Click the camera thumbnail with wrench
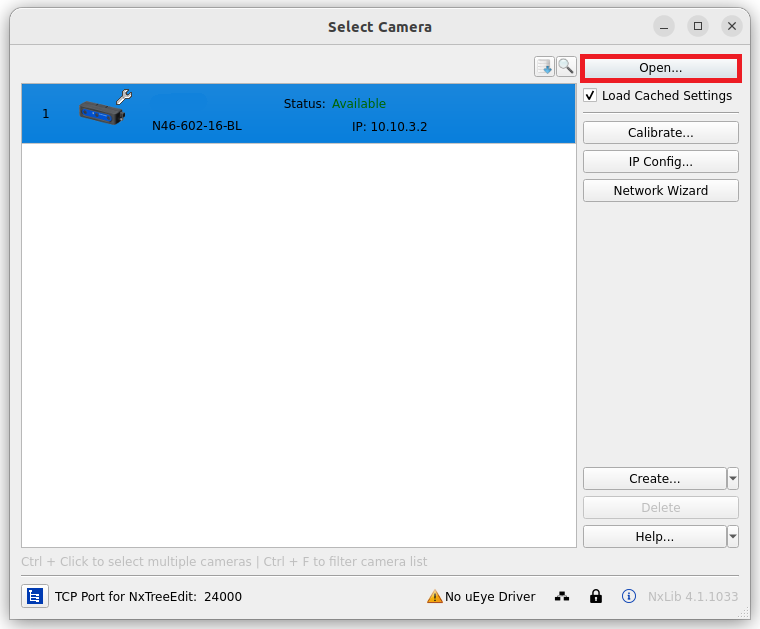This screenshot has height=629, width=760. pyautogui.click(x=105, y=108)
